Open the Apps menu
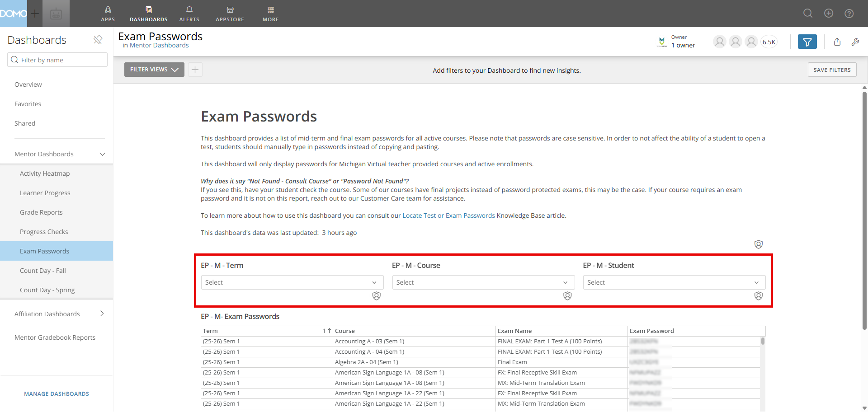The width and height of the screenshot is (868, 412). pyautogui.click(x=108, y=14)
